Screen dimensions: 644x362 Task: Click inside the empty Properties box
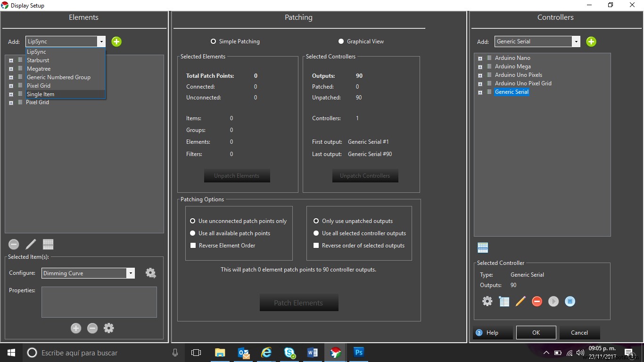99,302
